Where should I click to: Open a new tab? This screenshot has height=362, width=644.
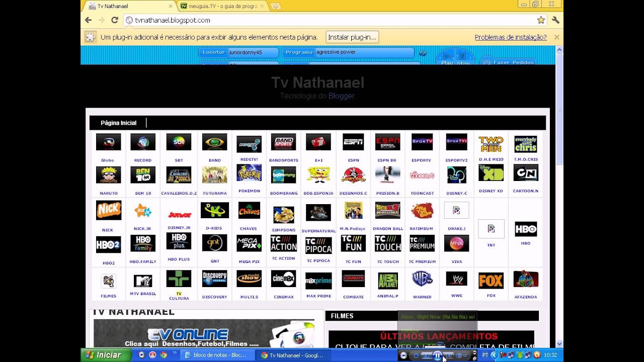coord(275,6)
